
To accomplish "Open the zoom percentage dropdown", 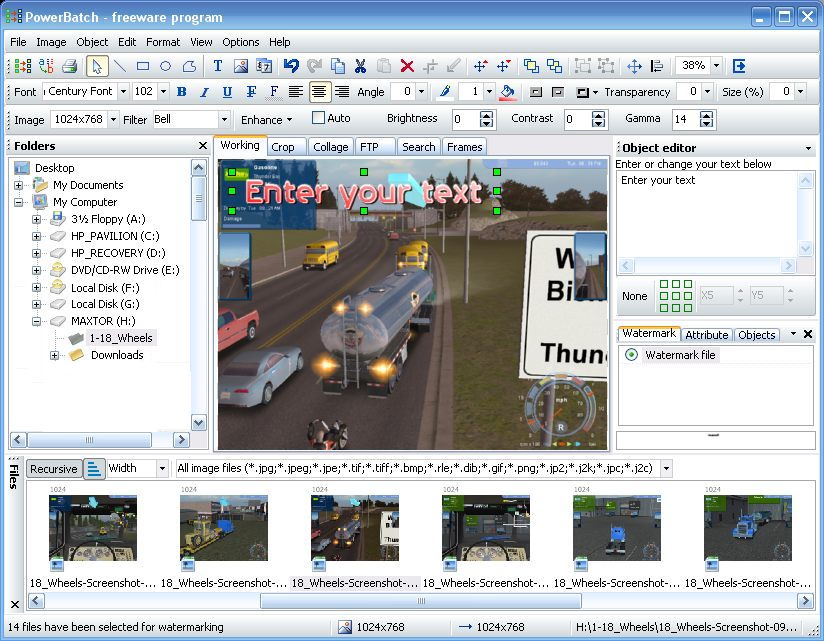I will [716, 66].
